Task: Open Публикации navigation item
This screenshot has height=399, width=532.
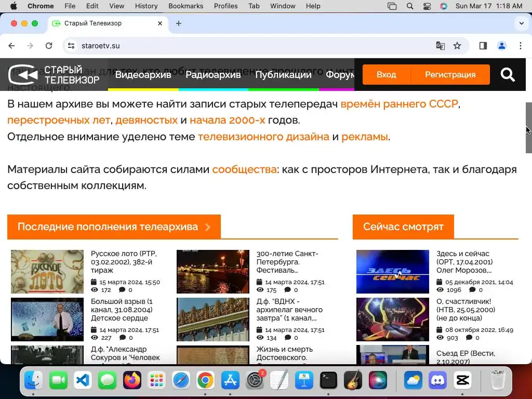Action: point(283,75)
